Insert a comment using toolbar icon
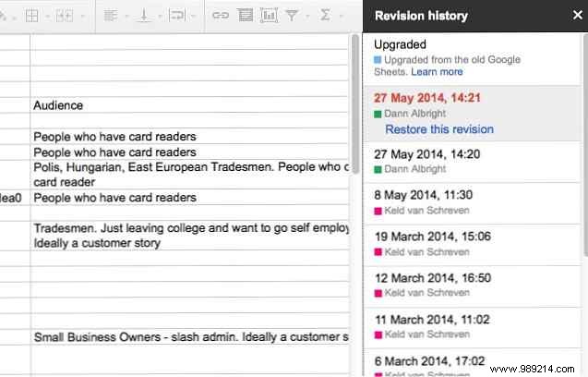Image resolution: width=588 pixels, height=377 pixels. point(246,16)
